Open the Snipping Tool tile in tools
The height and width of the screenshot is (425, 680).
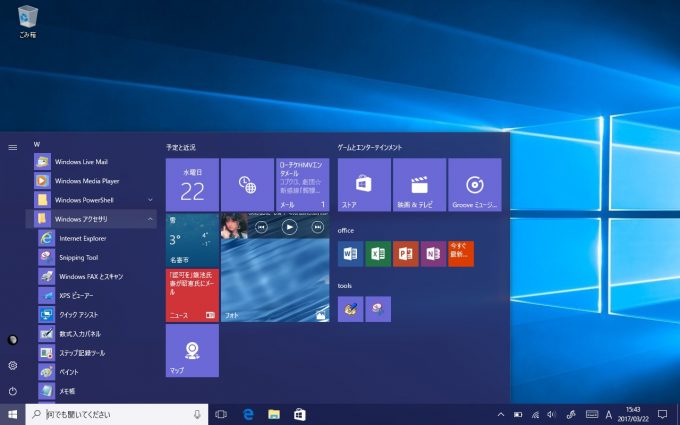pyautogui.click(x=378, y=309)
